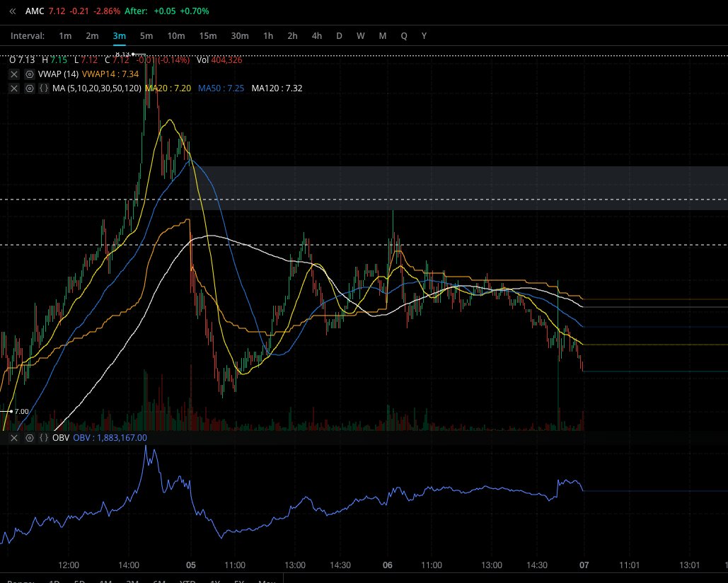Click the After hours +0.70% value
This screenshot has height=583, width=728.
pyautogui.click(x=194, y=11)
